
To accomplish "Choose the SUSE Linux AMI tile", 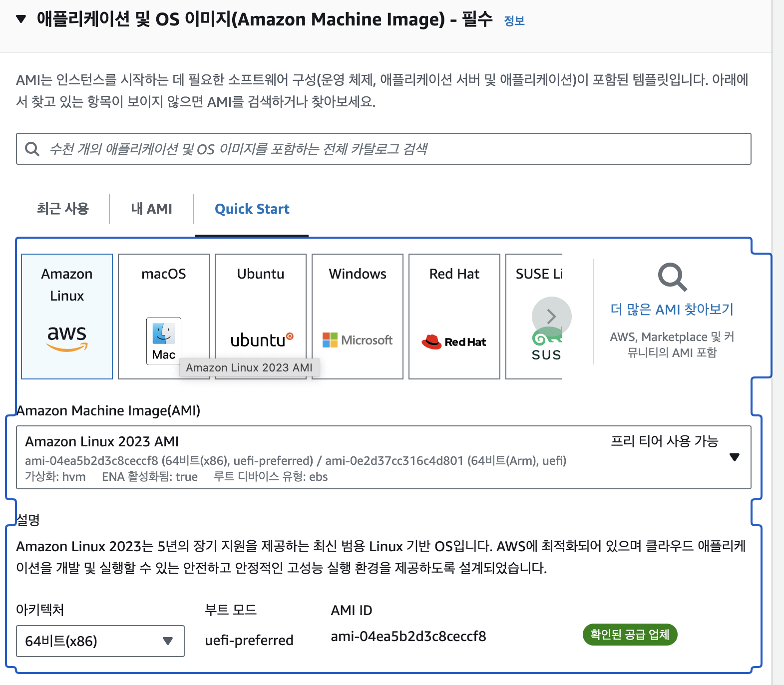I will click(534, 317).
